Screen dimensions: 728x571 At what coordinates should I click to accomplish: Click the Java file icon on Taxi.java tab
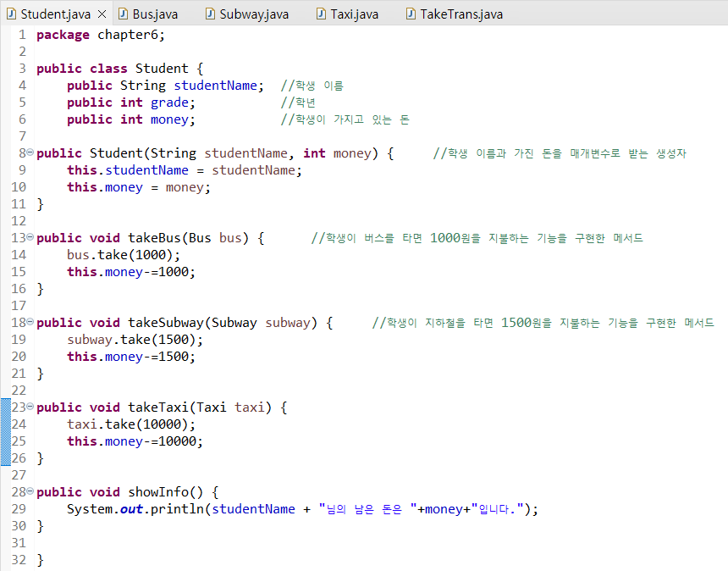322,14
